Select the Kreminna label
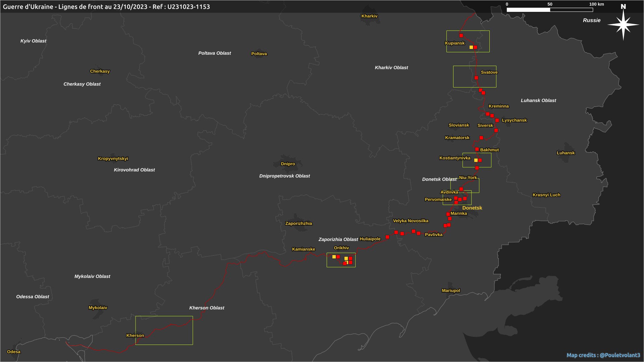The height and width of the screenshot is (362, 644). pos(498,106)
